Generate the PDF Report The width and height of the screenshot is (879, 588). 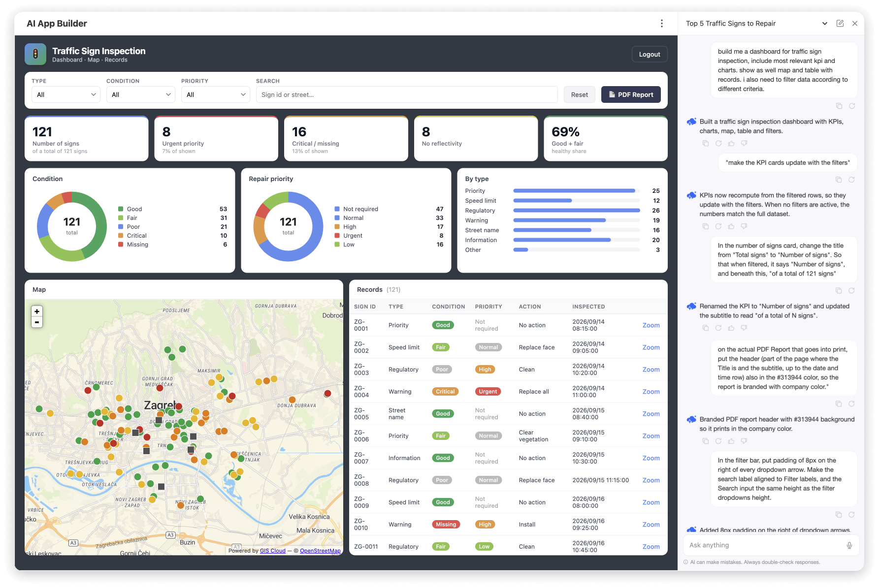coord(631,94)
